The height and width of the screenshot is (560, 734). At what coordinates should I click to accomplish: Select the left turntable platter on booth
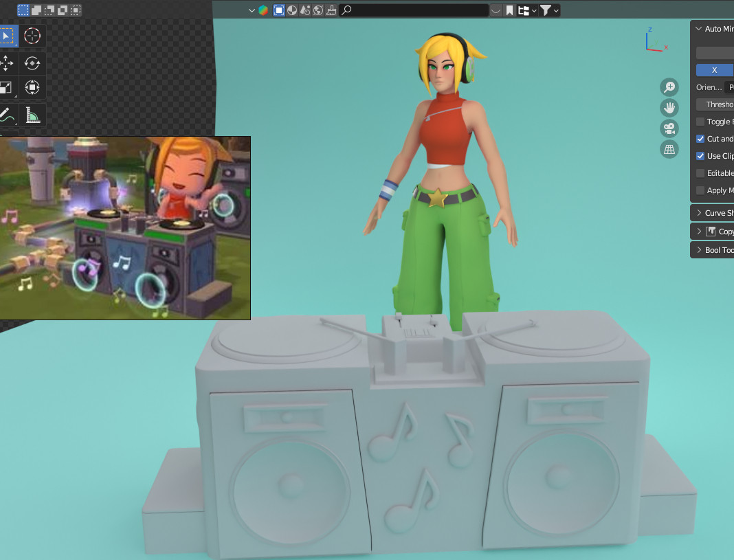point(288,339)
